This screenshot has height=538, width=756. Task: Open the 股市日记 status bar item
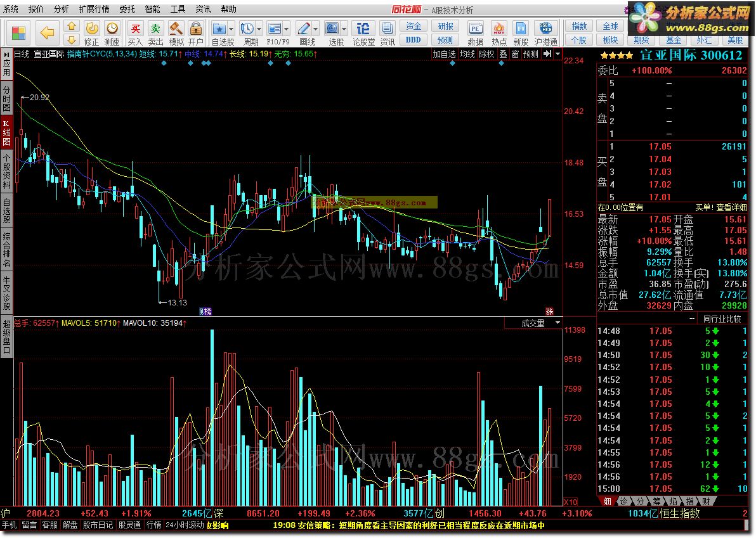tap(98, 525)
